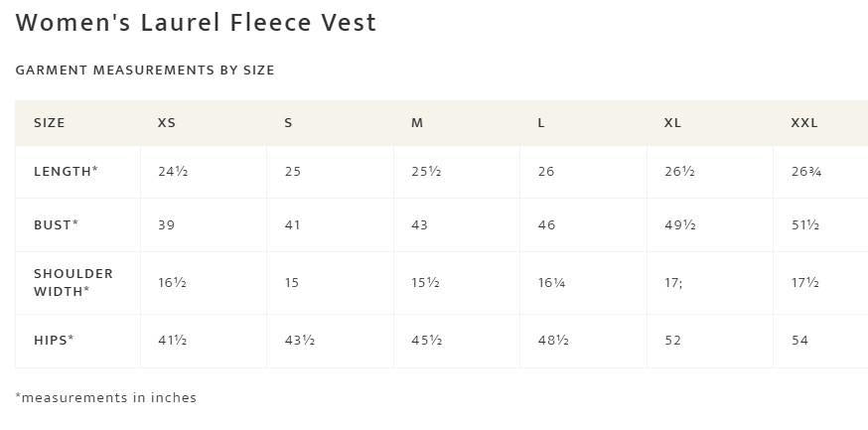Select the size L shoulder width 16¼
The height and width of the screenshot is (430, 868).
[551, 283]
